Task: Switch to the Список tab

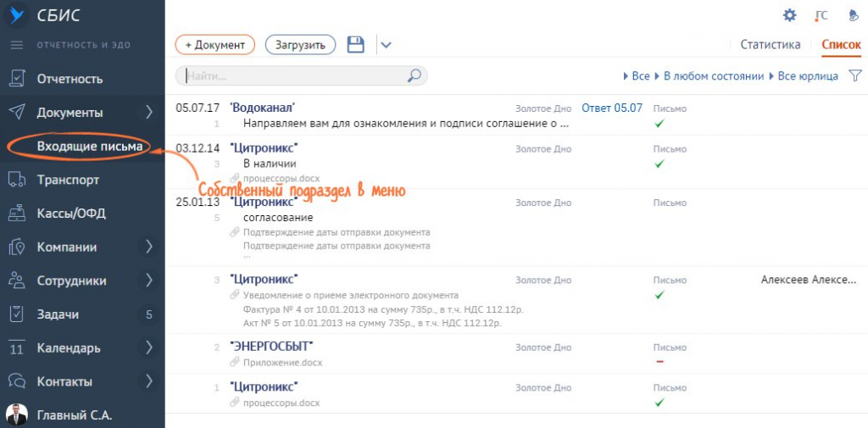Action: [841, 45]
